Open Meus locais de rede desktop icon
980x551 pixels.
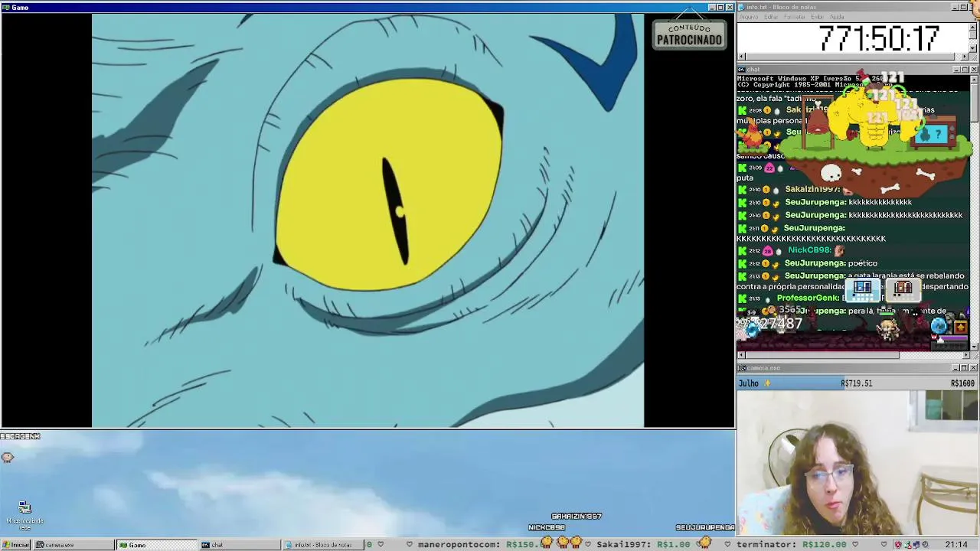pyautogui.click(x=24, y=515)
